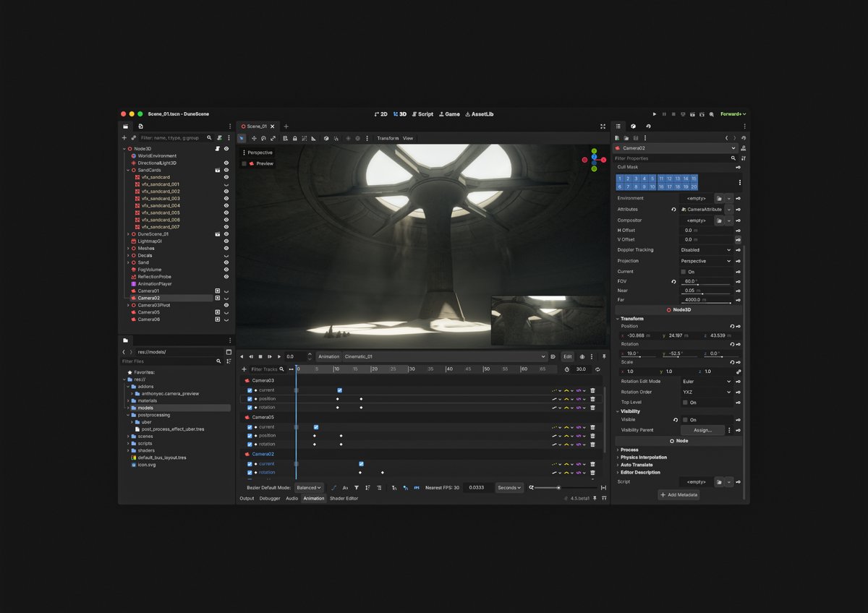Screen dimensions: 868x613
Task: Toggle animation loop icon beside length
Action: click(597, 369)
